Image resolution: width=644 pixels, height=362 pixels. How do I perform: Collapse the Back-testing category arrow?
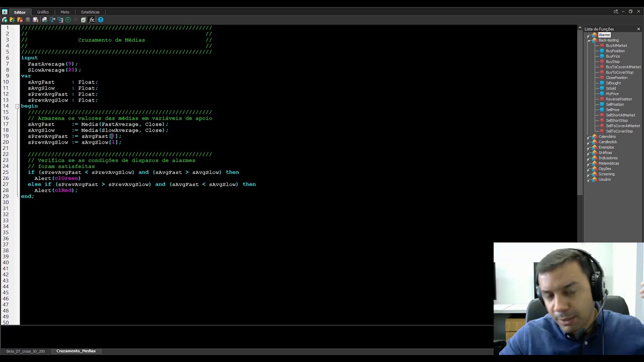(x=589, y=40)
